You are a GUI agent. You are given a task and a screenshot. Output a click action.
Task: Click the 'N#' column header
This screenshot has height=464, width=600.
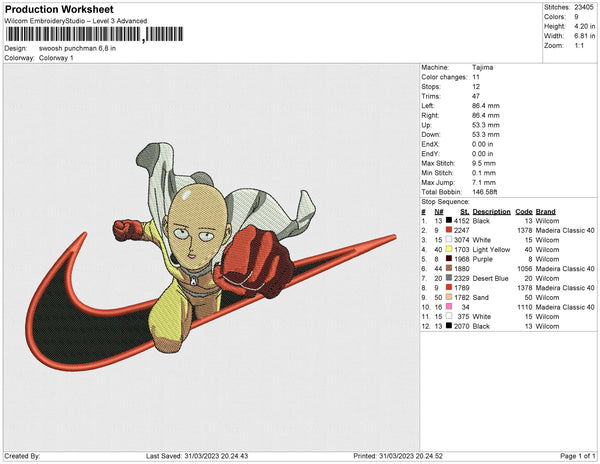pyautogui.click(x=439, y=212)
